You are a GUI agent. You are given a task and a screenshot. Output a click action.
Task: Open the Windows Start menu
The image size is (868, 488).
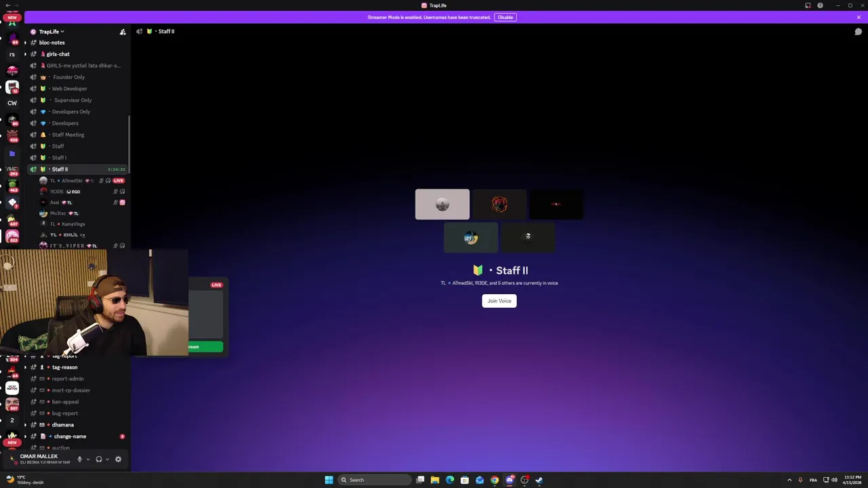click(329, 480)
